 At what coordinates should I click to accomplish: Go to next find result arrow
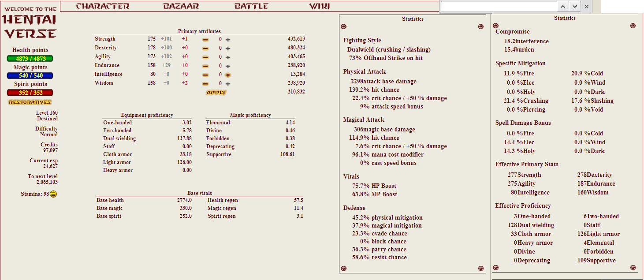574,7
